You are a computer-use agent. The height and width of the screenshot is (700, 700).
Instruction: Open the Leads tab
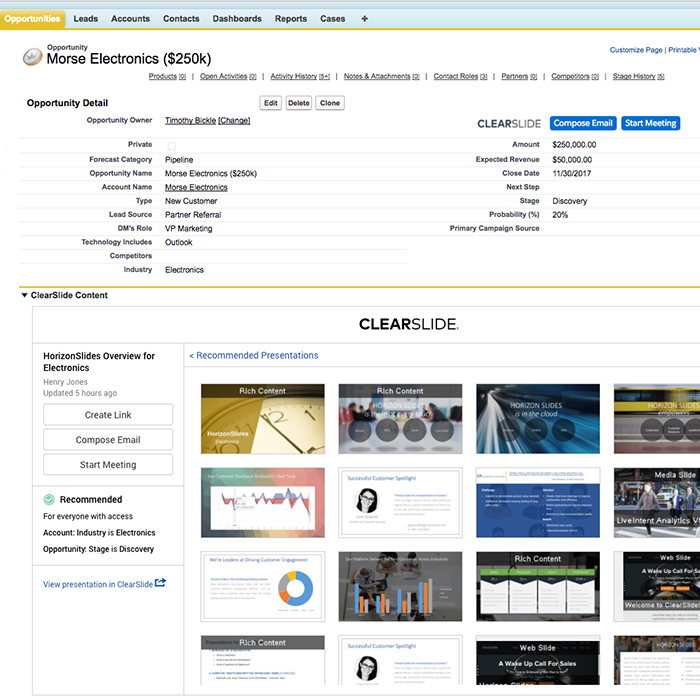(86, 19)
